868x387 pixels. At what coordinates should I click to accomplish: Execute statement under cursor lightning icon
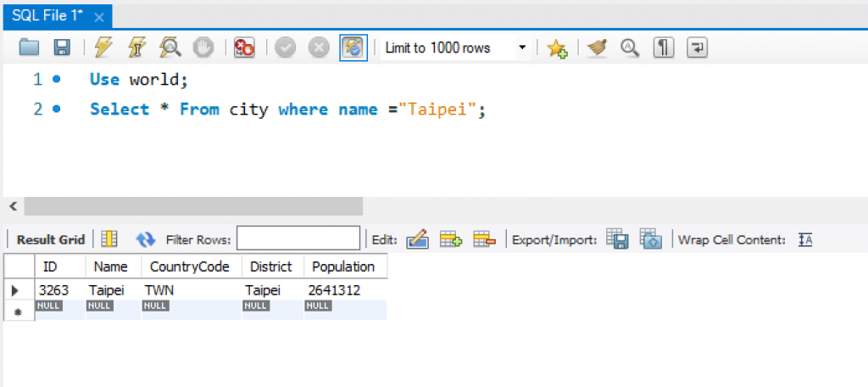(136, 48)
